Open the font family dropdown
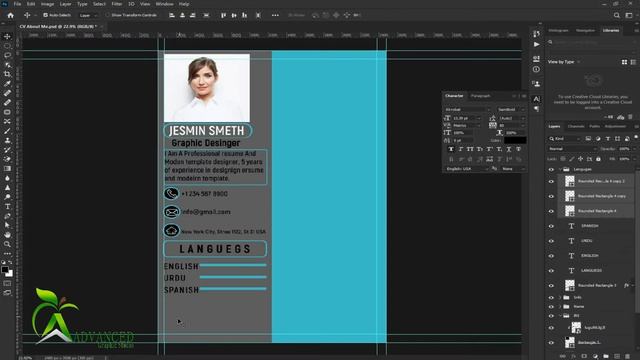This screenshot has height=360, width=640. [x=468, y=110]
